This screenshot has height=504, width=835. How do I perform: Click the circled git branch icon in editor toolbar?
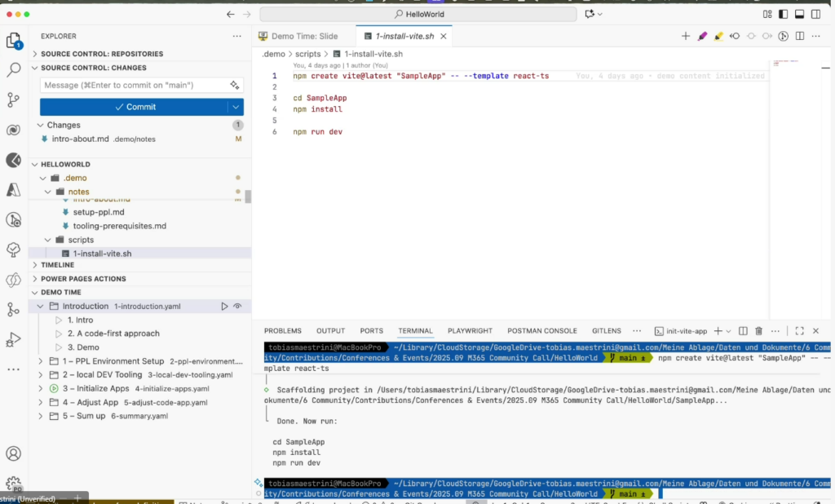(x=784, y=36)
